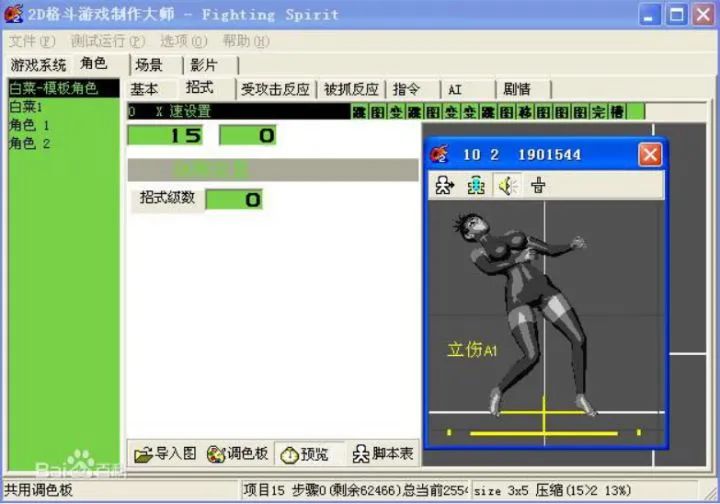Click the yellow horizontal bar under the sprite
Screen dimensions: 720x504
[x=544, y=433]
